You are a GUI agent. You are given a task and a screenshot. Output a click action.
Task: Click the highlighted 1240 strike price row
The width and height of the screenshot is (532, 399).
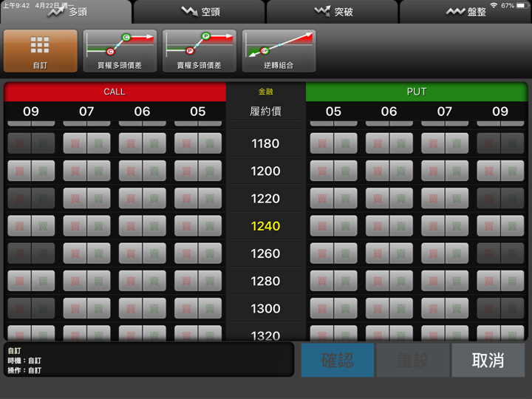coord(265,226)
